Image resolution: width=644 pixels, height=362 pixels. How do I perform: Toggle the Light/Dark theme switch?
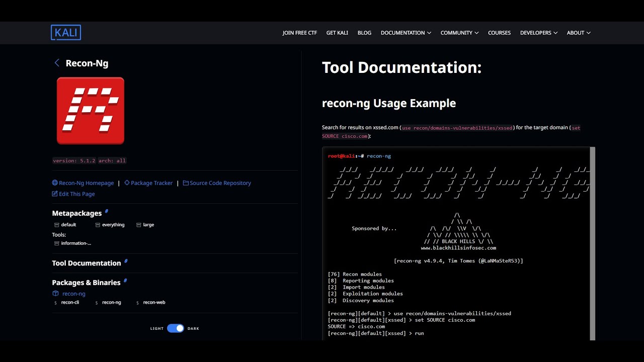coord(176,328)
